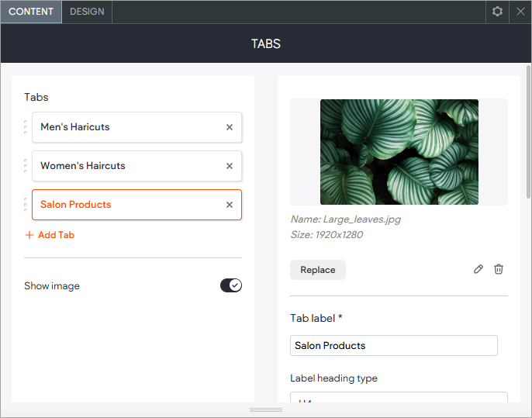
Task: Click the Add Tab link
Action: pyautogui.click(x=50, y=235)
